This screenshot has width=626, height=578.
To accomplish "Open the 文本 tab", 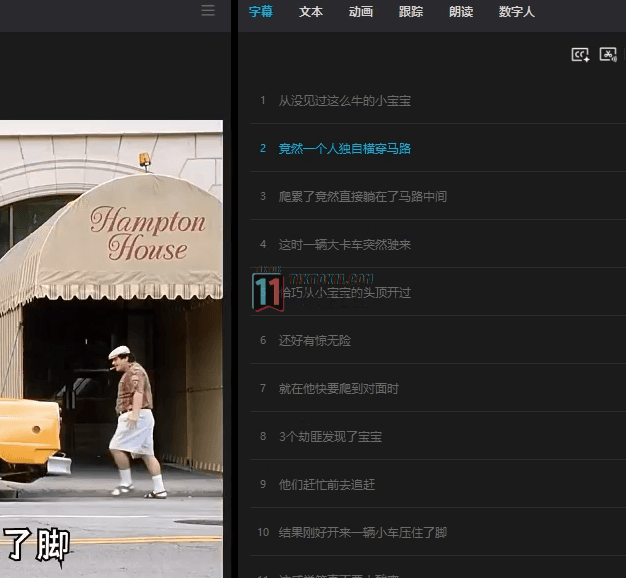I will pyautogui.click(x=311, y=12).
